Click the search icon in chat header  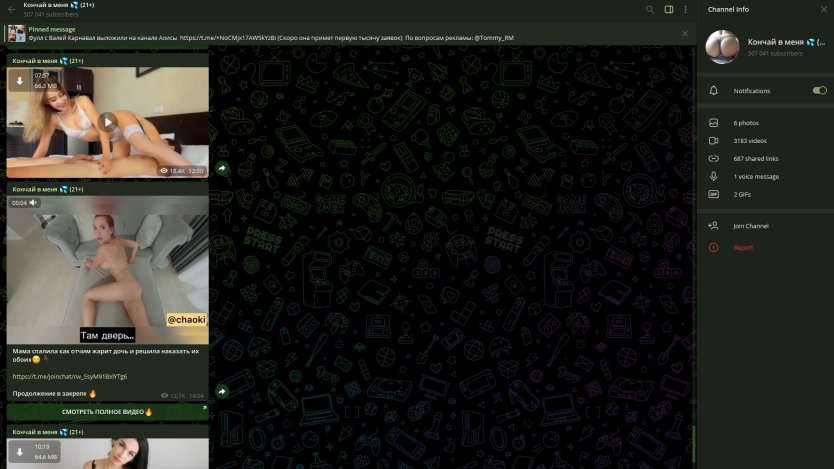coord(650,10)
